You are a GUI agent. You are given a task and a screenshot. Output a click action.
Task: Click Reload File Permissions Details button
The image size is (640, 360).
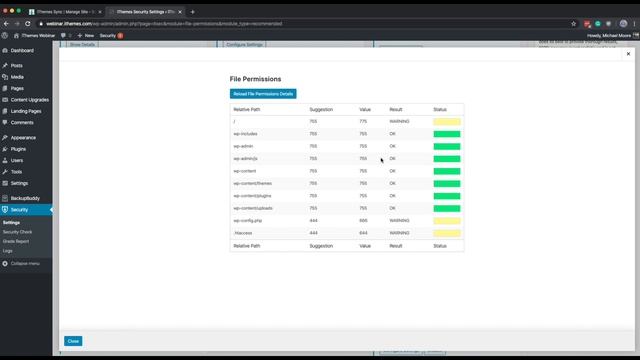263,94
